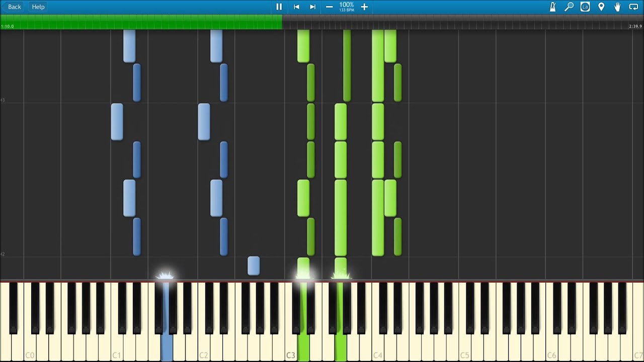Skip back to previous section
This screenshot has width=644, height=362.
tap(296, 7)
